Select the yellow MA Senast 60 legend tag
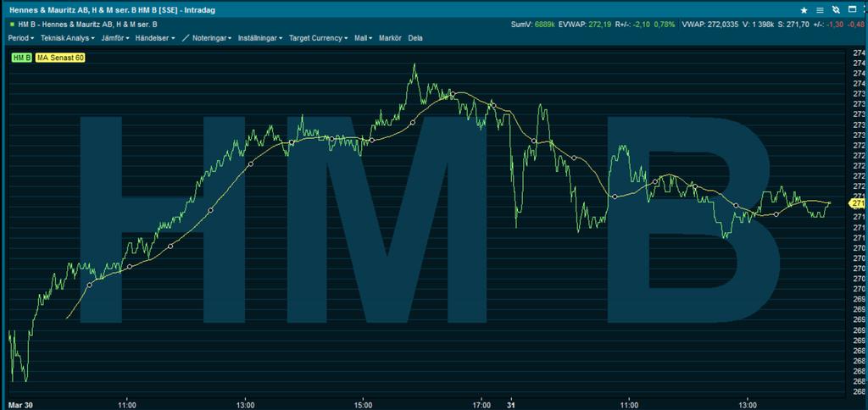 click(x=60, y=57)
